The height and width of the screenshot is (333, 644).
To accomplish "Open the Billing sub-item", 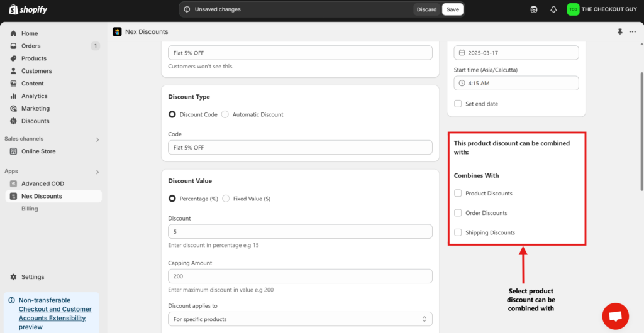I will [30, 209].
